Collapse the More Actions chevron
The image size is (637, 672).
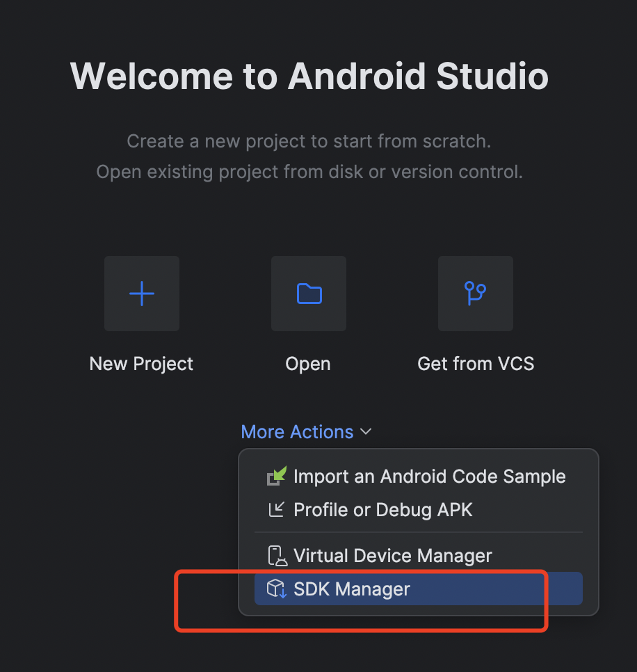click(366, 431)
